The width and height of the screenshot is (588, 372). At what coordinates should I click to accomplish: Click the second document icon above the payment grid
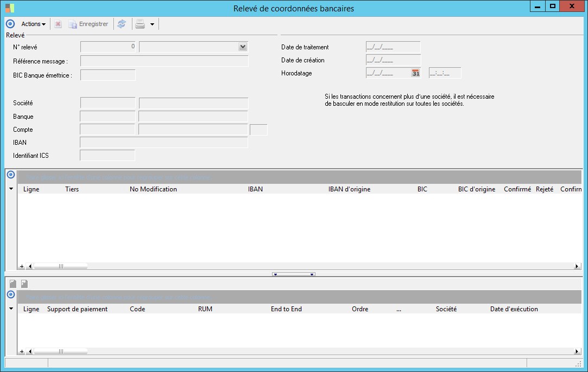[24, 284]
